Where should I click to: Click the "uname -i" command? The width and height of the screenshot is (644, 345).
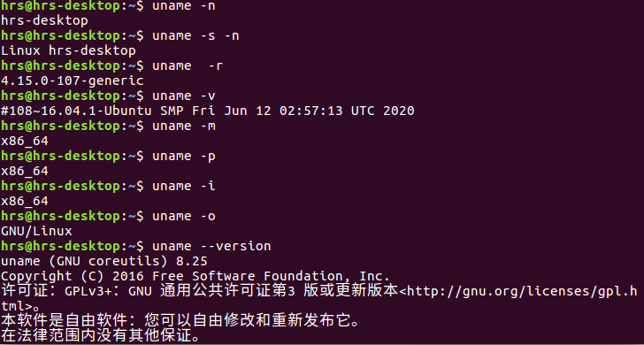coord(184,187)
